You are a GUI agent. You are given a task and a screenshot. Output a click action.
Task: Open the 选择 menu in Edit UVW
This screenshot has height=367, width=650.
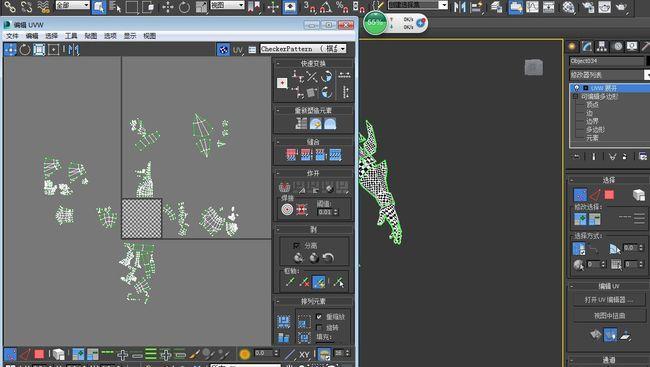point(51,36)
